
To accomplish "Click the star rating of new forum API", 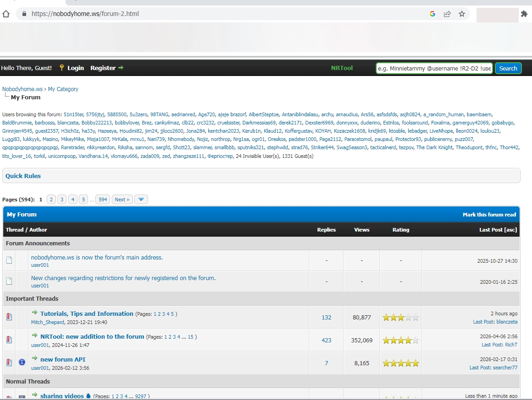I will pos(400,363).
